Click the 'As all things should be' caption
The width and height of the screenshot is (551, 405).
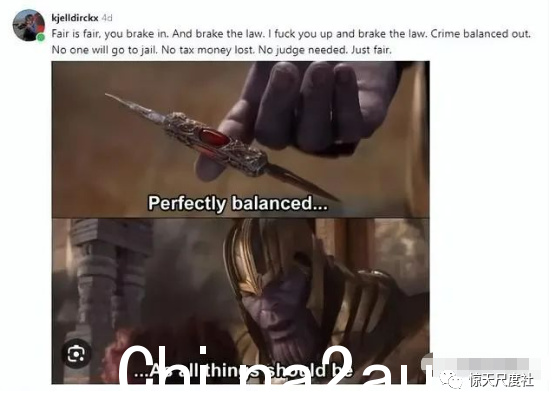pos(244,371)
